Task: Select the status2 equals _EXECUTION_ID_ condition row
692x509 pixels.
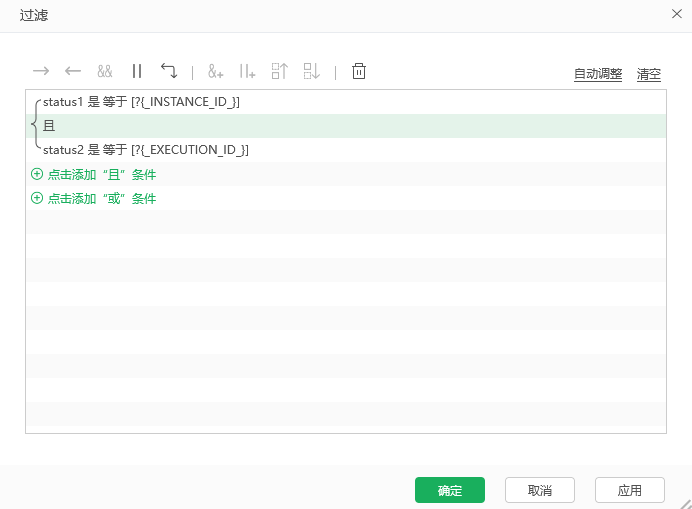Action: coord(346,150)
